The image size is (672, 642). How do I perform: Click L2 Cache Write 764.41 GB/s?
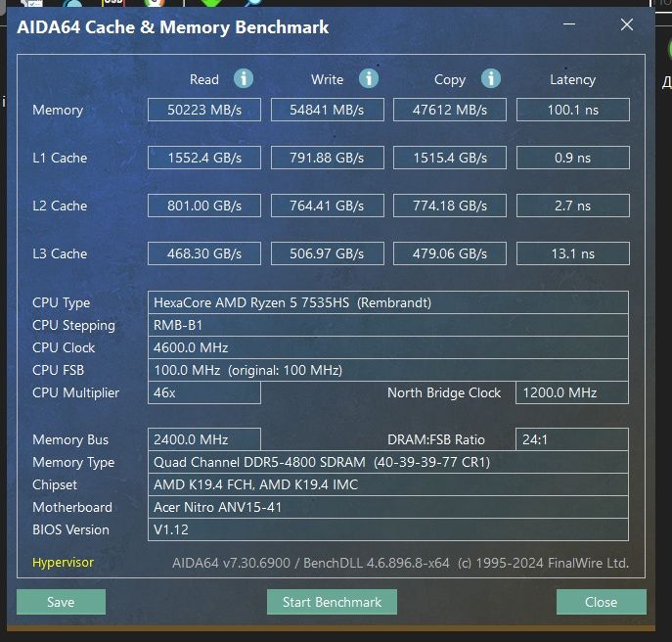328,206
